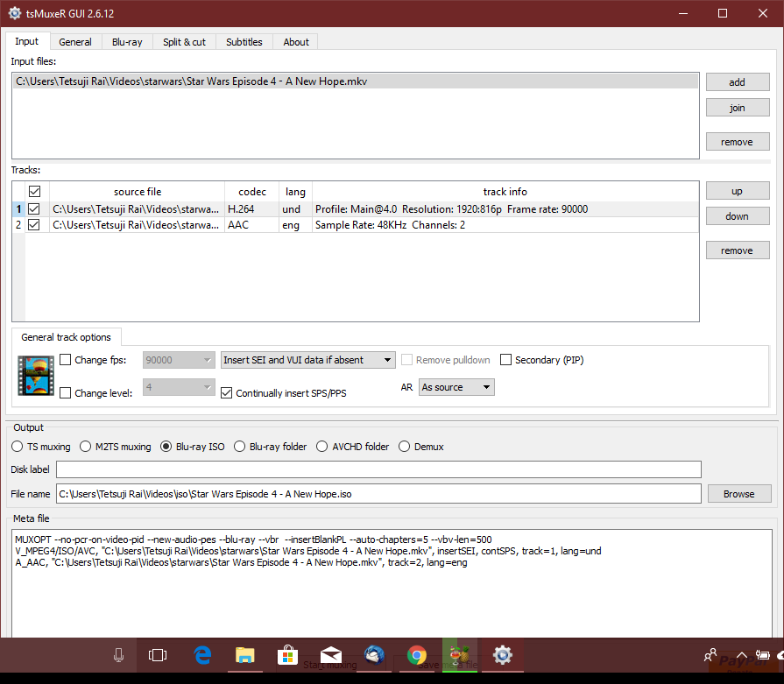Enable the Change fps checkbox
Screen dimensions: 784x684
click(x=65, y=359)
